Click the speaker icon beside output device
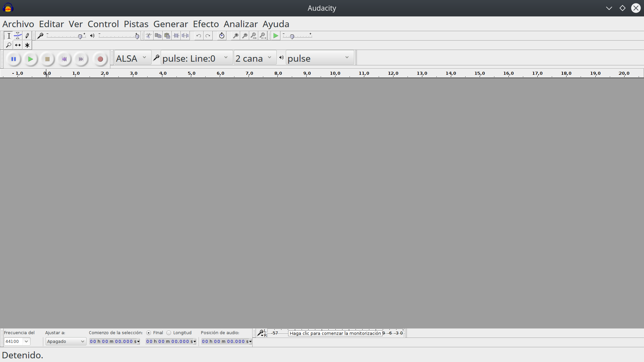The image size is (644, 362). click(x=281, y=58)
